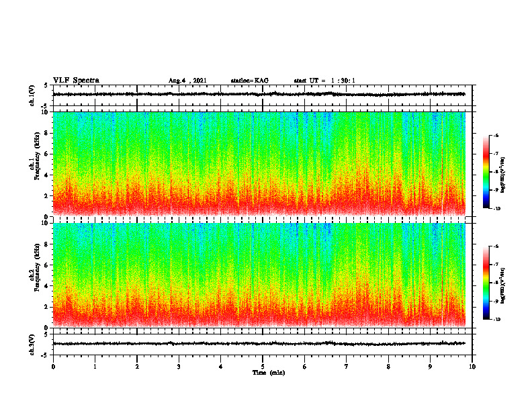
Task: Click the '-10' tick on ch.2 color bar
Action: [496, 320]
